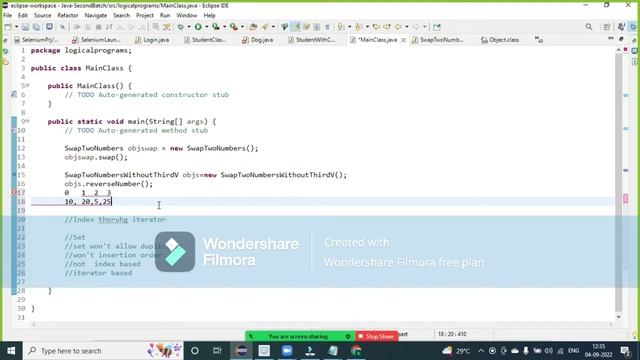Click the Open Type toolbar icon
The height and width of the screenshot is (360, 640).
click(x=253, y=27)
